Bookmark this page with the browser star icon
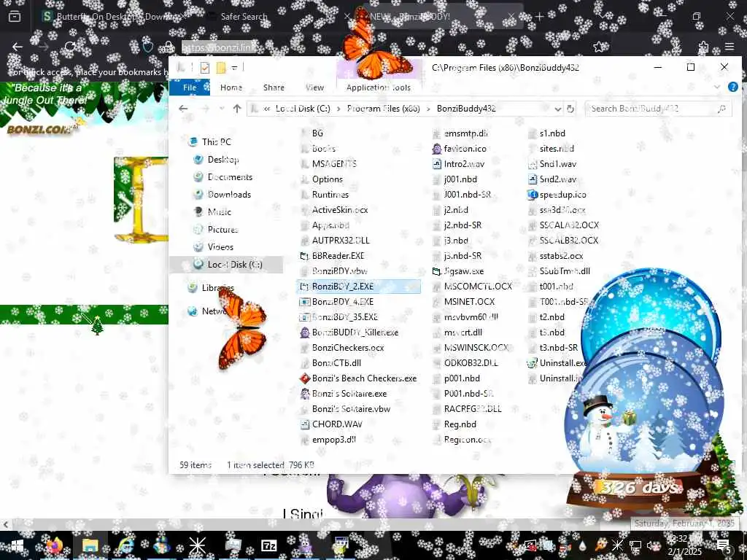 coord(598,47)
